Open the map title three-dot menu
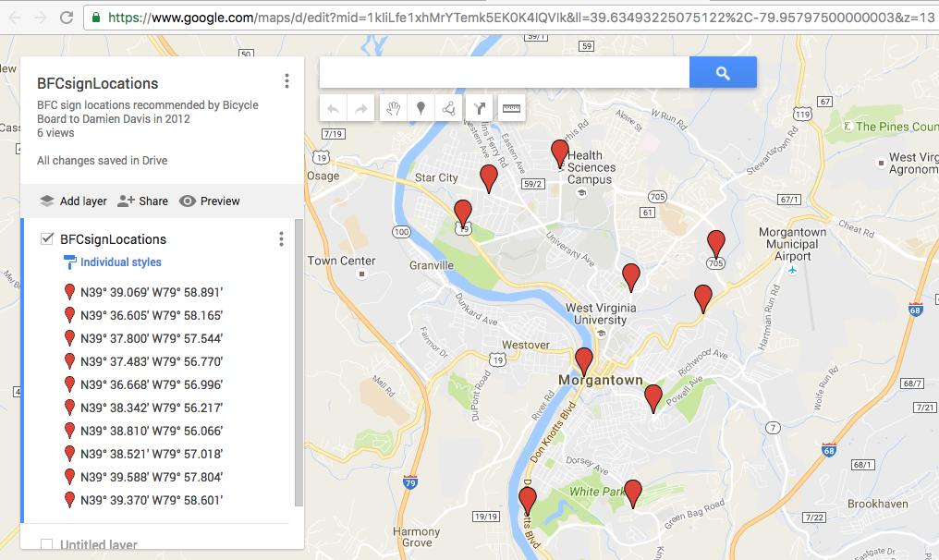The image size is (939, 560). click(287, 81)
